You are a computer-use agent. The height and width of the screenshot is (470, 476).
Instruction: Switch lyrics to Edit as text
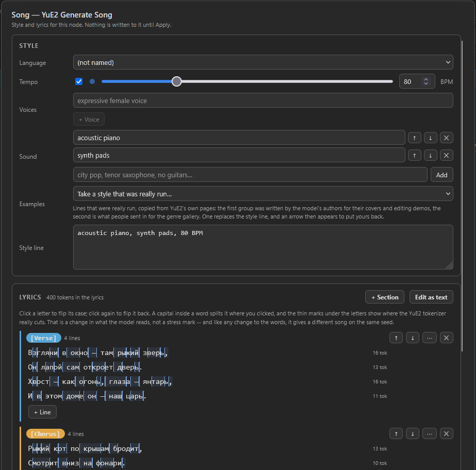click(431, 297)
